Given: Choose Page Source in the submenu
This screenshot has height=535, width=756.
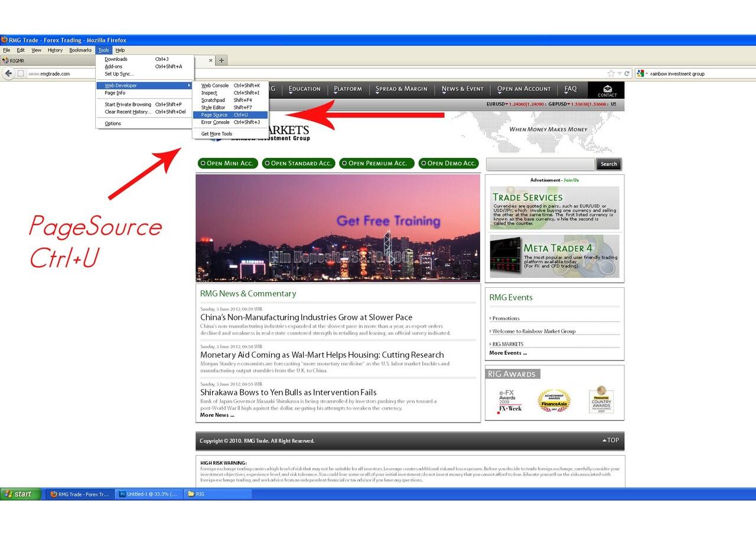Looking at the screenshot, I should tap(230, 115).
